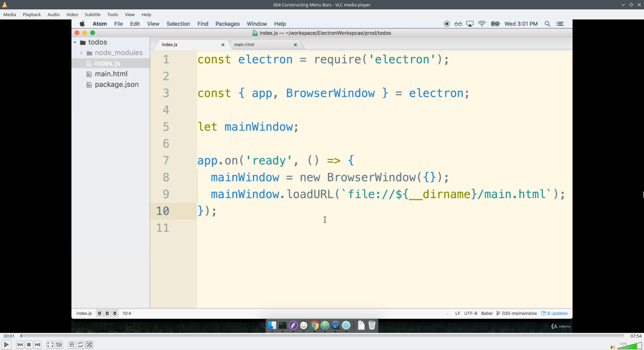Image resolution: width=644 pixels, height=350 pixels.
Task: Select main.html in the Atom tree
Action: click(x=111, y=74)
